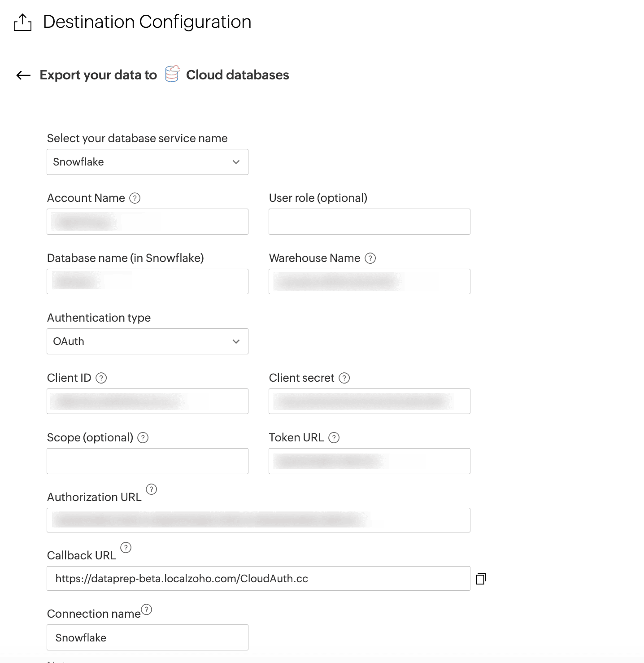Expand the Authentication type dropdown
This screenshot has width=644, height=663.
pyautogui.click(x=147, y=341)
